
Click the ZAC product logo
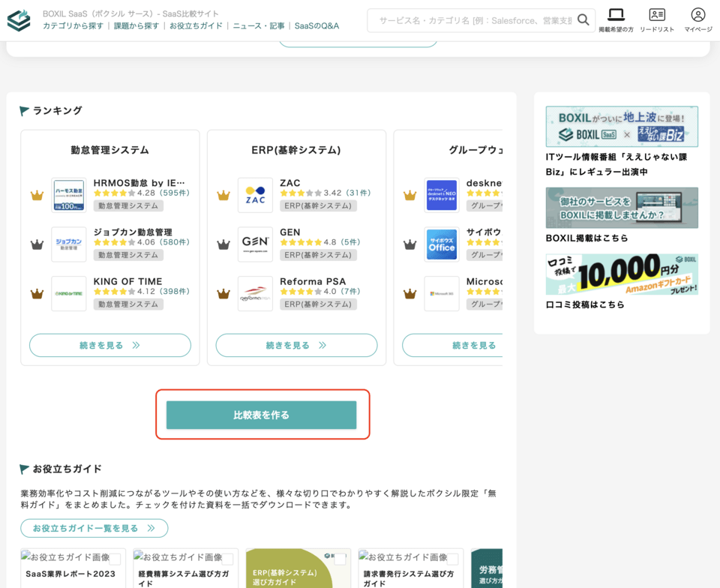pos(255,195)
